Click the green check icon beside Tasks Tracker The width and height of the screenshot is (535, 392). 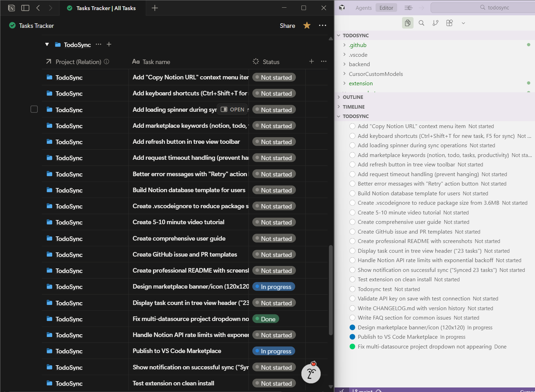click(12, 25)
